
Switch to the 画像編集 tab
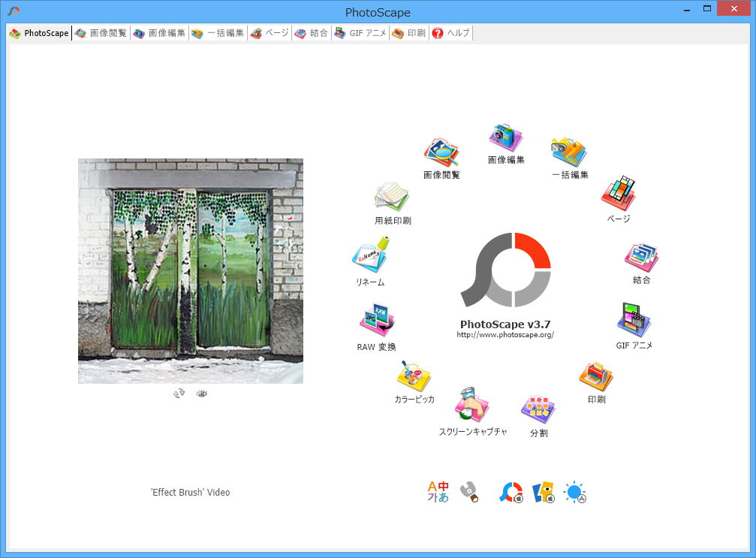tap(160, 33)
